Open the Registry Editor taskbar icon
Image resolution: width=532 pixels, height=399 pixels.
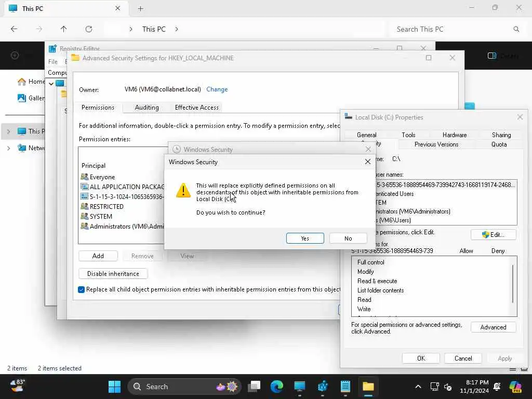click(323, 387)
